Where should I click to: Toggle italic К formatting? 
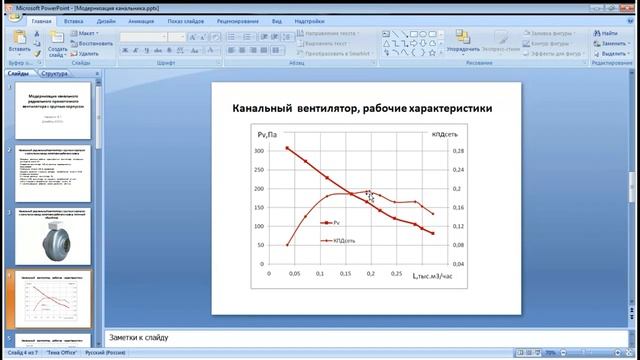pos(136,50)
